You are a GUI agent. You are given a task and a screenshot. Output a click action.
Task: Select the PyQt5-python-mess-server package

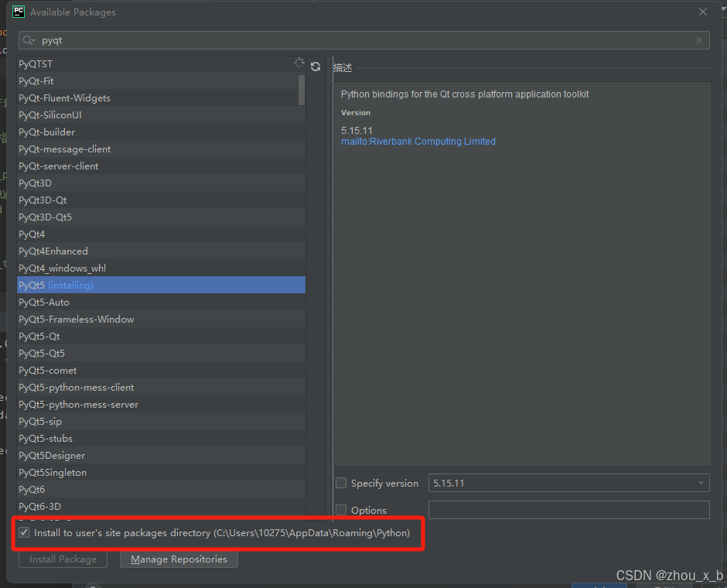click(x=161, y=405)
